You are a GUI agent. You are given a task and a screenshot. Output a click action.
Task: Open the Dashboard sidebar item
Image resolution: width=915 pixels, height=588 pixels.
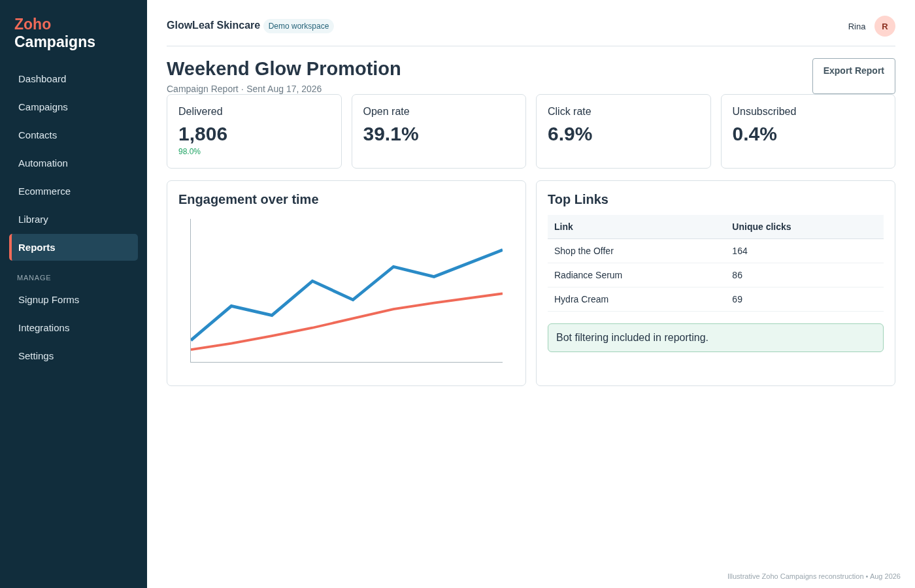coord(73,79)
